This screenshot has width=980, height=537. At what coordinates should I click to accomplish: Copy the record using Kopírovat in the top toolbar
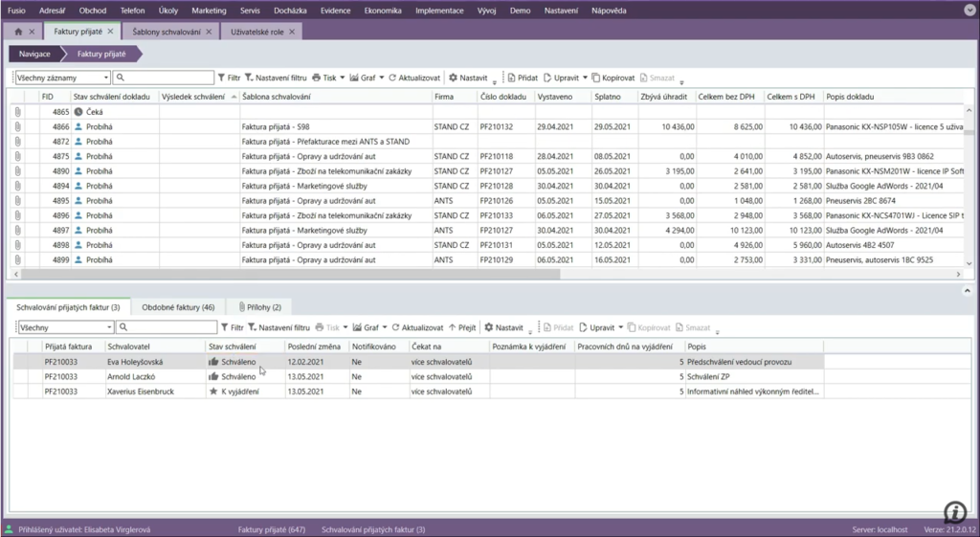(x=613, y=78)
